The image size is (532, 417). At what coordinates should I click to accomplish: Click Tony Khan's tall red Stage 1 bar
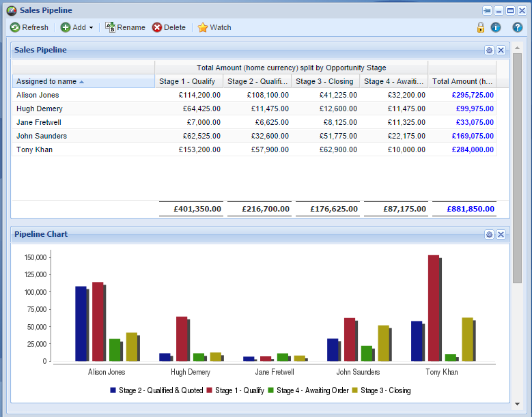434,308
